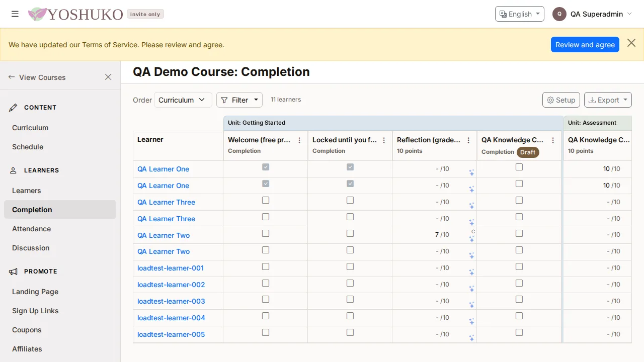Click the Content pencil icon
The image size is (644, 362).
click(14, 108)
